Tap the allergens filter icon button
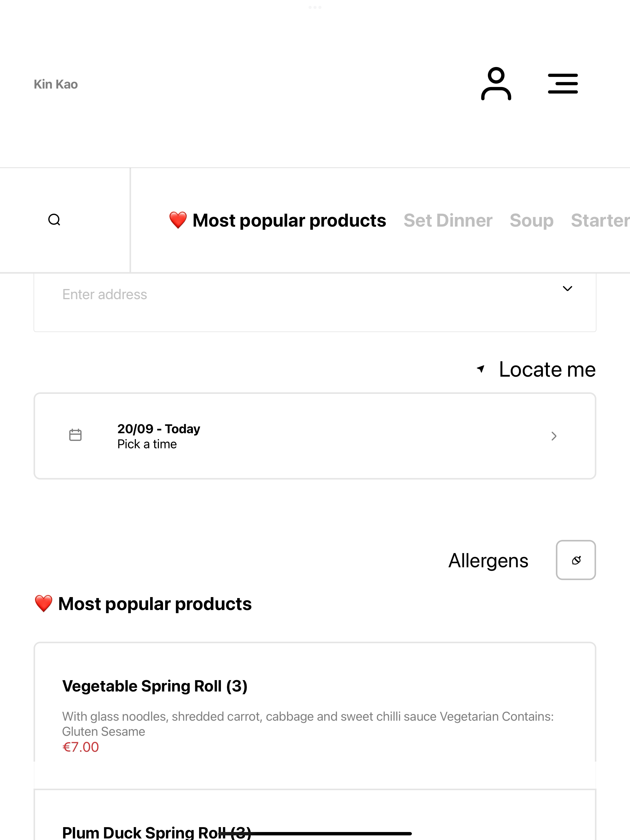The height and width of the screenshot is (840, 630). (x=576, y=560)
